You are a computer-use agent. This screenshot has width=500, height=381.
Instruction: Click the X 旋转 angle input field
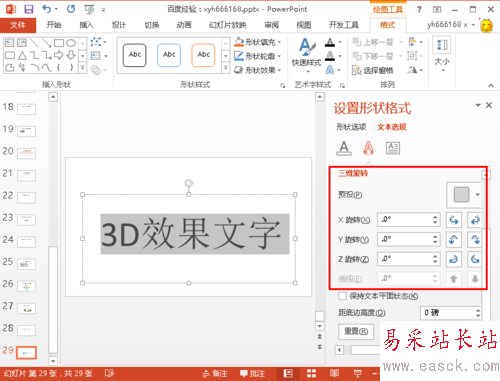click(409, 220)
